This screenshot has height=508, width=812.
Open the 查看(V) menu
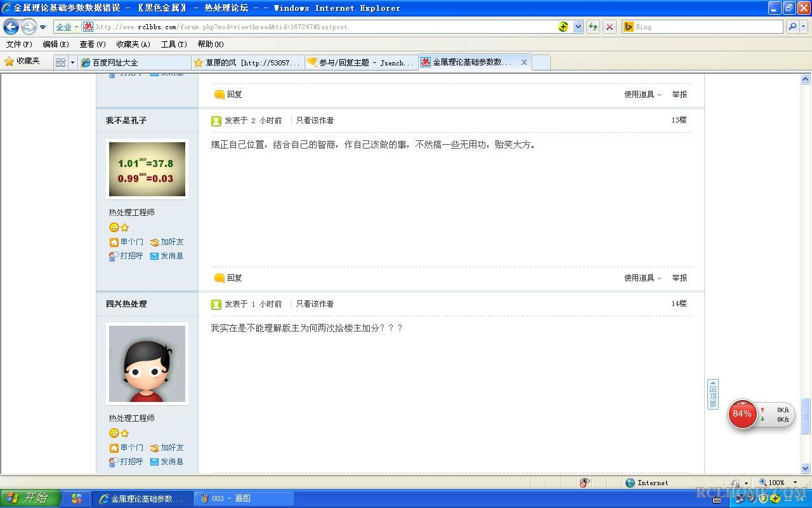tap(93, 44)
